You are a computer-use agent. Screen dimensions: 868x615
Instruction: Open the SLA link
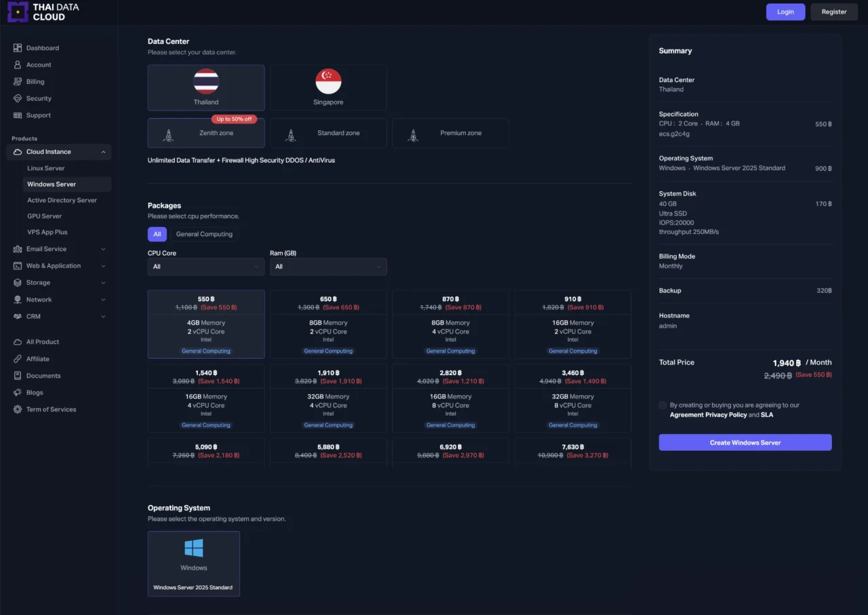(x=767, y=414)
